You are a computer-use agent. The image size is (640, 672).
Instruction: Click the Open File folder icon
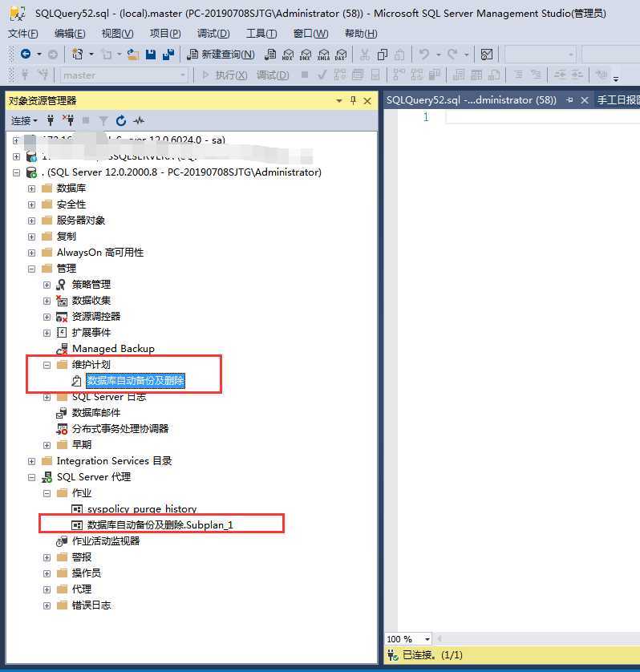coord(133,55)
